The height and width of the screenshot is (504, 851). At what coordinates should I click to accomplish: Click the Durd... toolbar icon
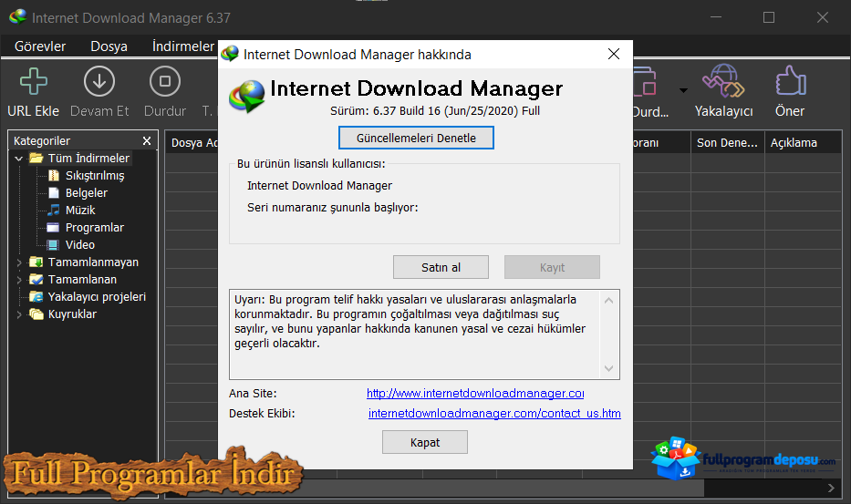tap(645, 81)
